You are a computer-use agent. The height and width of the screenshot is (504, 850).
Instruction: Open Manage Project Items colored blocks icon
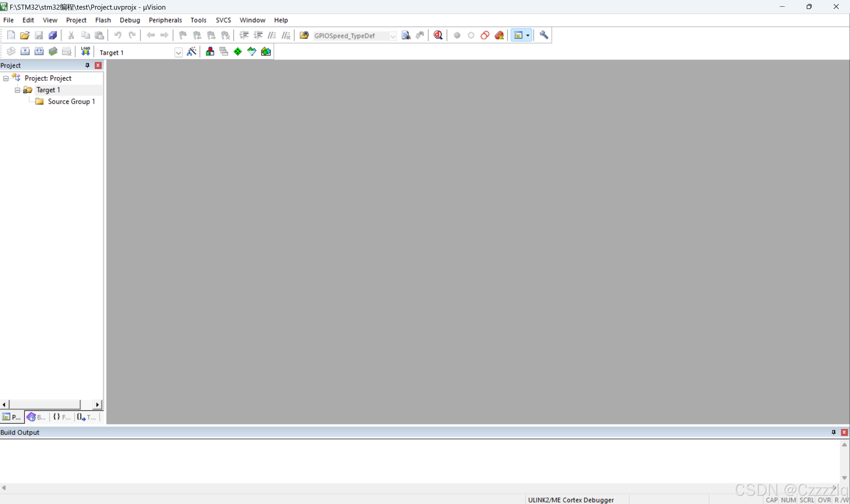210,52
